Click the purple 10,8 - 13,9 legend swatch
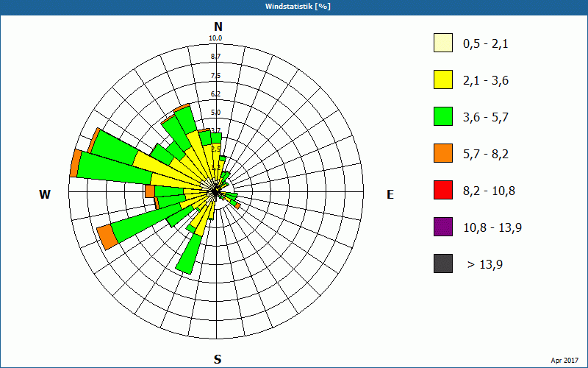Screen dimensions: 588x368 (x=443, y=227)
